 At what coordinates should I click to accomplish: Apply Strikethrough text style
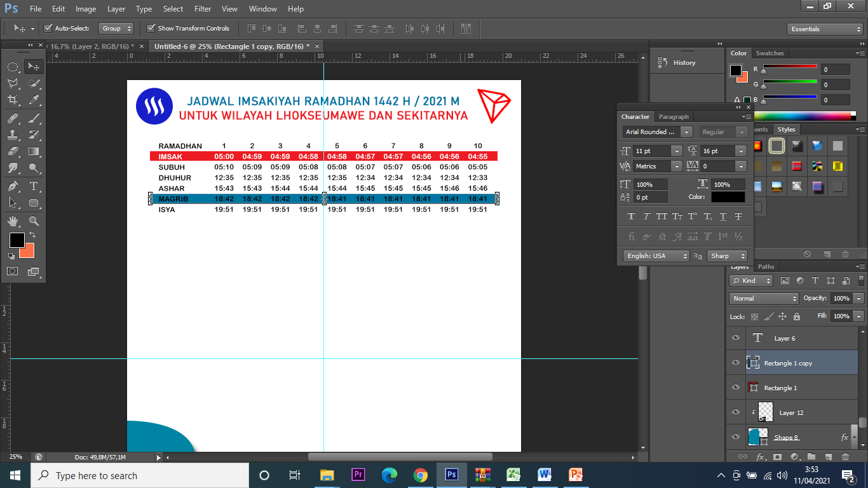click(x=738, y=217)
